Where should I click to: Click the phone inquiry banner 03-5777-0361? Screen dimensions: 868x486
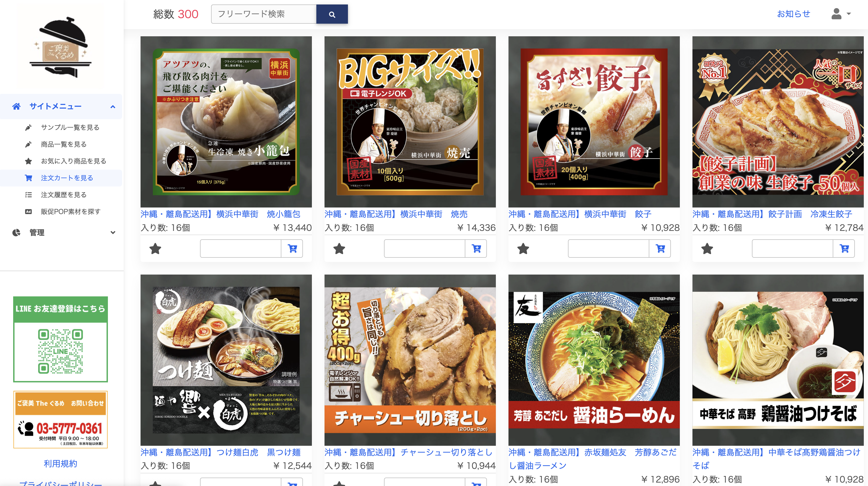click(61, 420)
